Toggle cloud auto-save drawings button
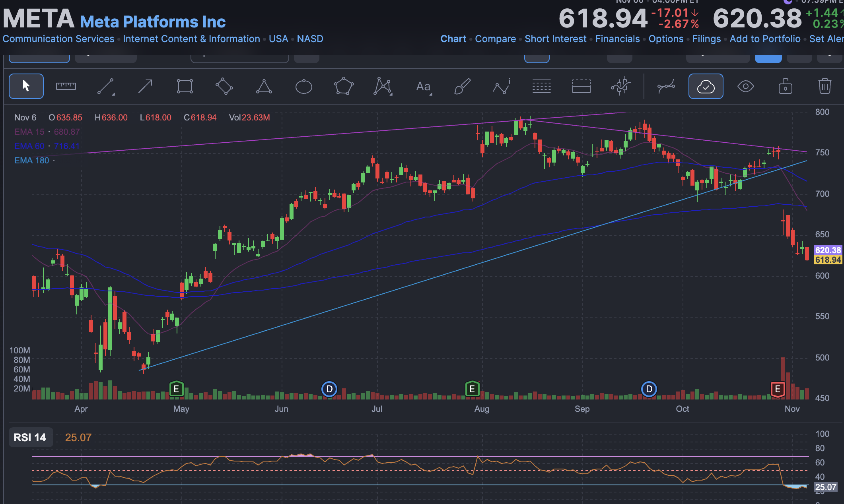Screen dimensions: 844x504 click(706, 86)
